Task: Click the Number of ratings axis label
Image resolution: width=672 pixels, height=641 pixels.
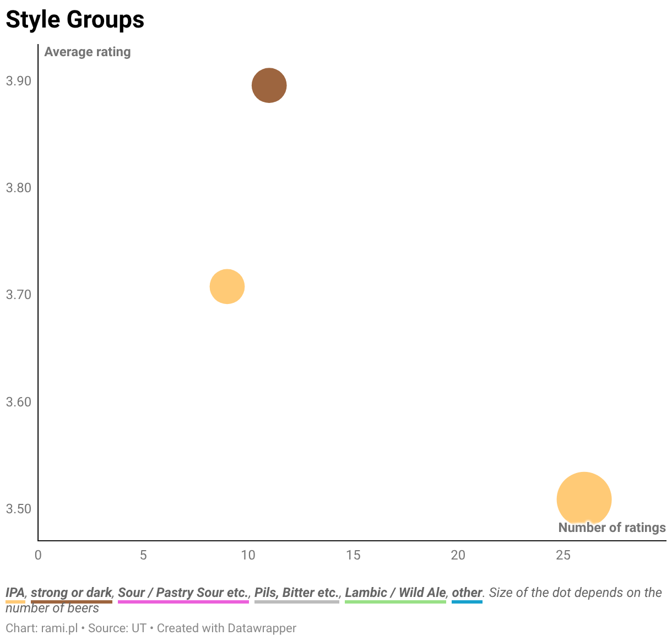Action: pos(612,528)
